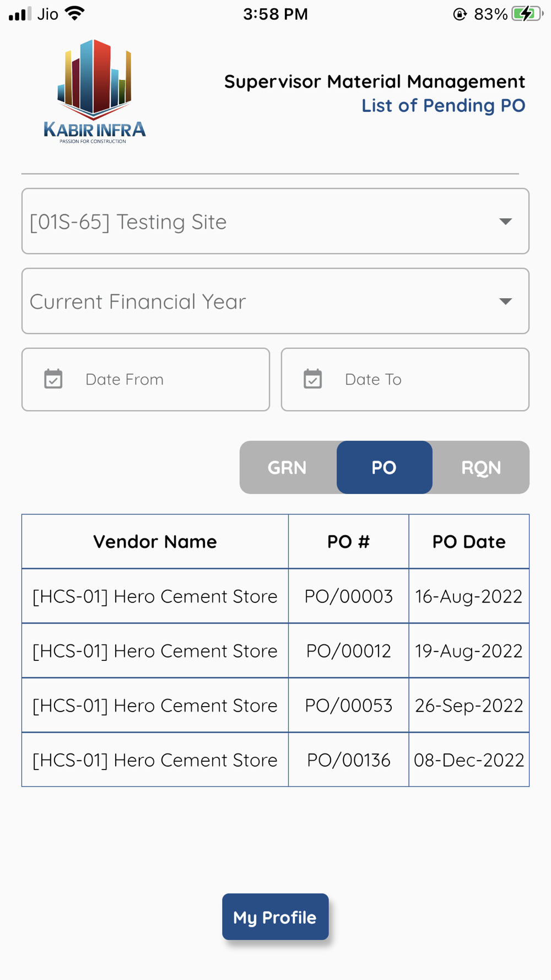Select the PO tab
Screen dimensions: 551x980
(x=384, y=467)
